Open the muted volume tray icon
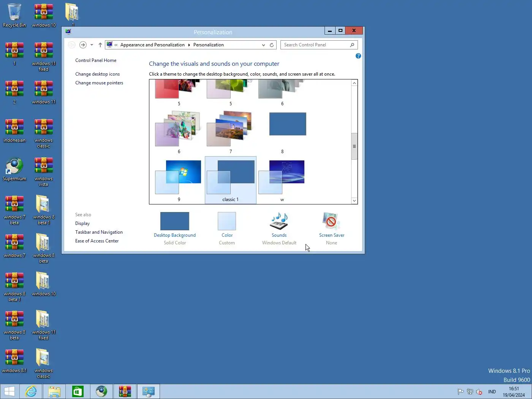The height and width of the screenshot is (399, 532). pyautogui.click(x=479, y=392)
